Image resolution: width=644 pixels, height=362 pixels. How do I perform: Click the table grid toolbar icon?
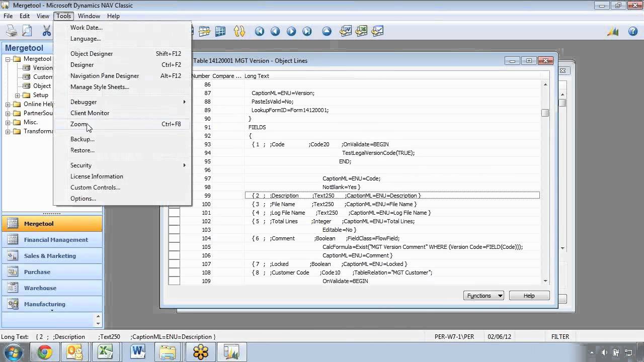coord(220,31)
